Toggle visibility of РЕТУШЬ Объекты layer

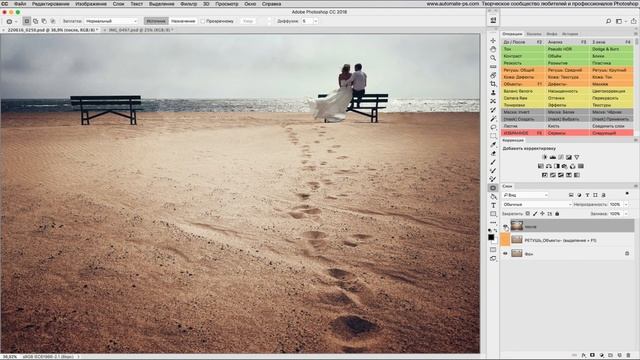tap(505, 240)
